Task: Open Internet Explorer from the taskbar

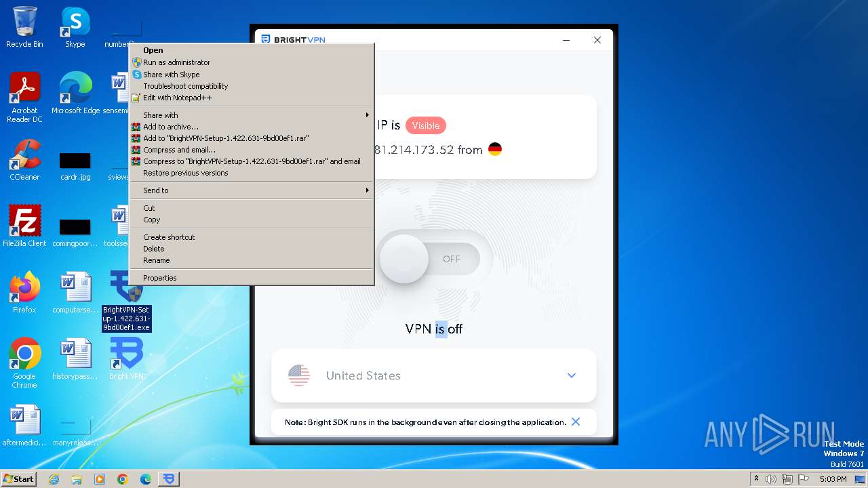Action: pos(54,479)
